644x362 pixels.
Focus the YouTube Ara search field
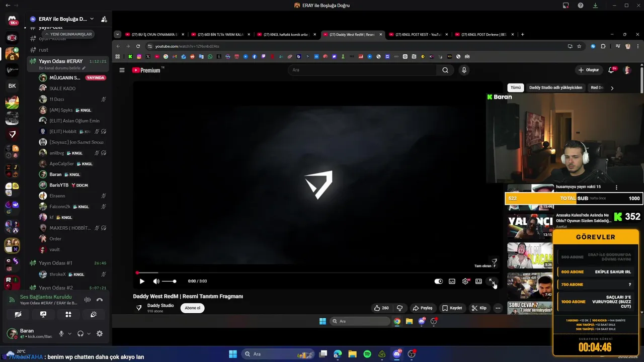(x=362, y=70)
